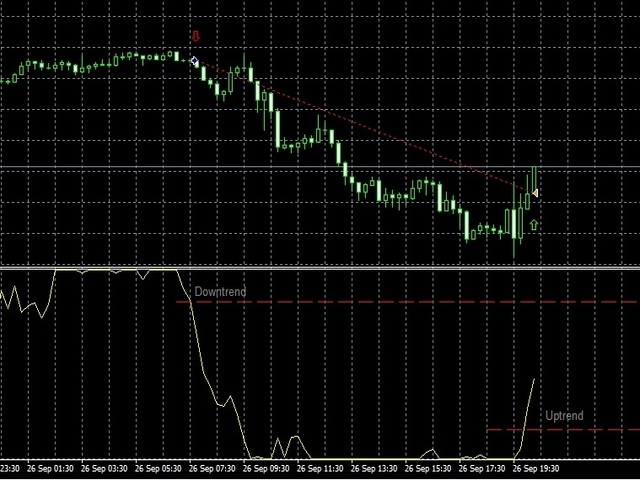Click the 26 Sep 01:30 time label
Viewport: 640px width, 480px height.
(50, 469)
